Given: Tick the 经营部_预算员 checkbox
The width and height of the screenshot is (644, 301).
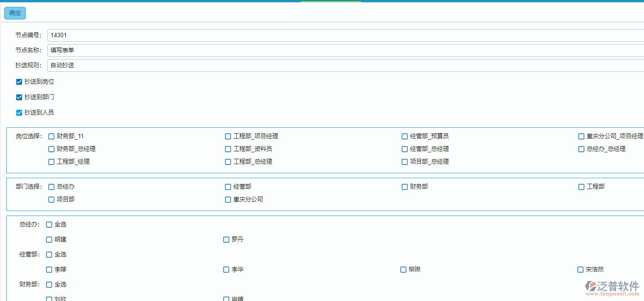Looking at the screenshot, I should [x=405, y=136].
